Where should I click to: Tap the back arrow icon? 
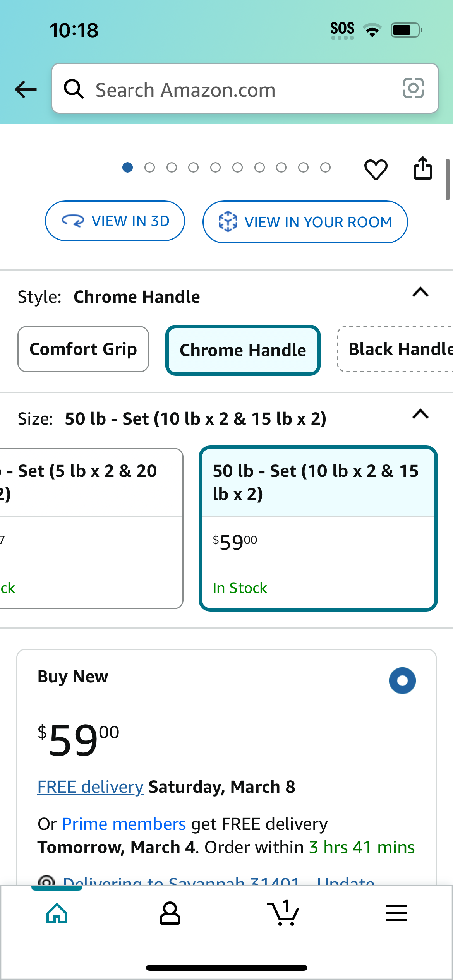(x=26, y=89)
